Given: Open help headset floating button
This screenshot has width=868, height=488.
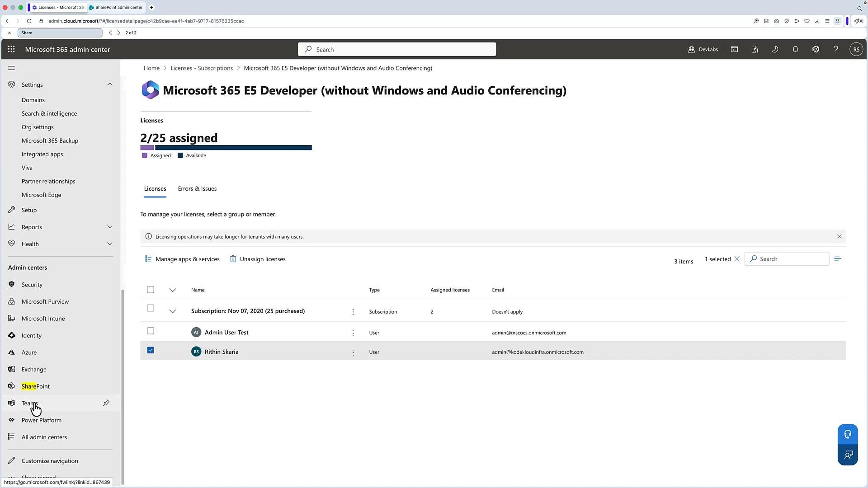Looking at the screenshot, I should [848, 434].
